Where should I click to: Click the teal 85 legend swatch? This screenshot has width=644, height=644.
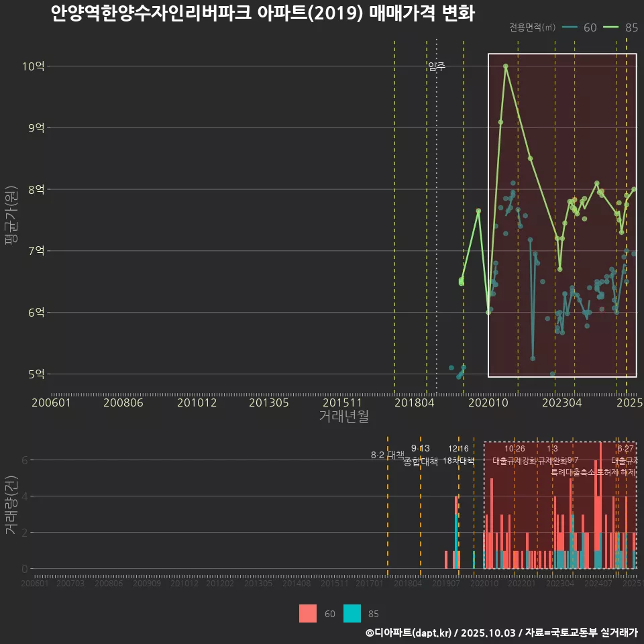click(x=352, y=613)
